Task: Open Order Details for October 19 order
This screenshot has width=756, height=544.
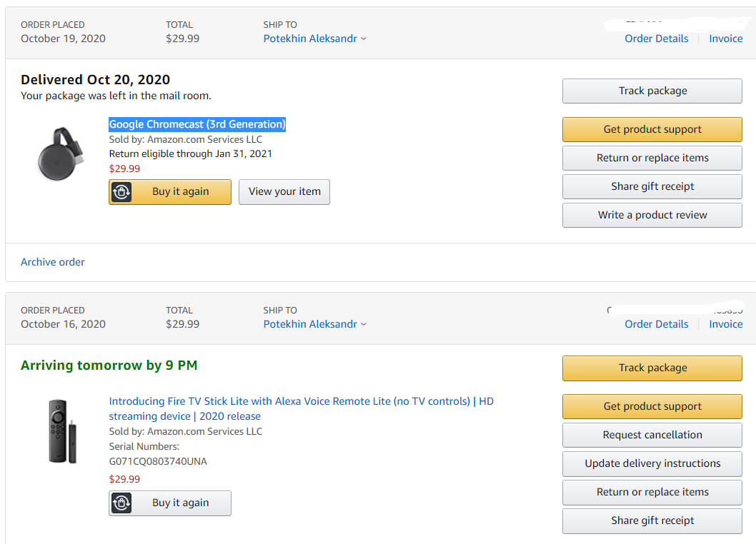Action: 656,39
